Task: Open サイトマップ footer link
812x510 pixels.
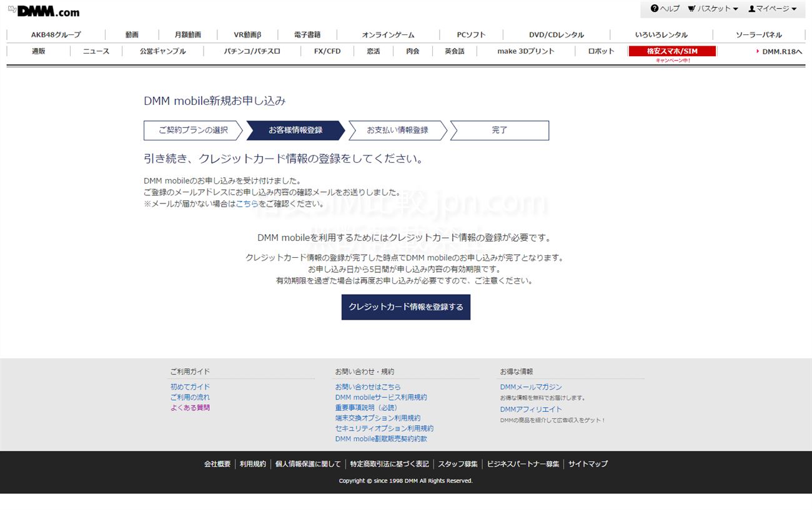Action: click(588, 464)
